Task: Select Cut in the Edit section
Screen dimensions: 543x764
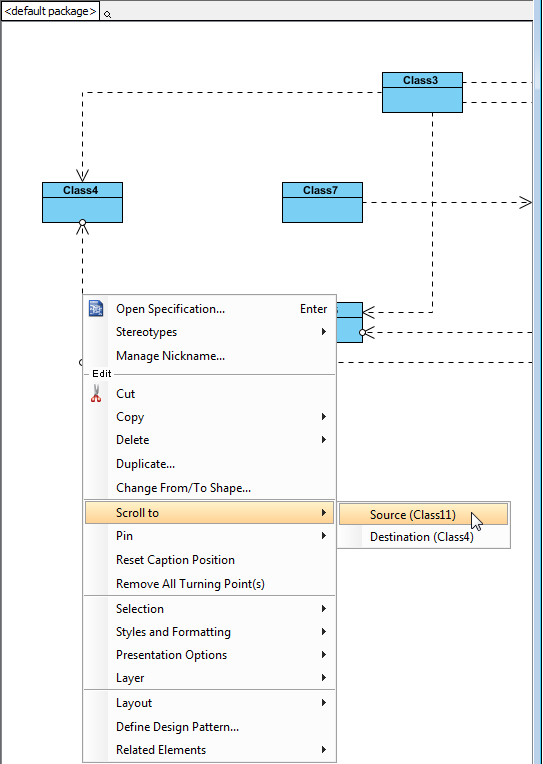Action: coord(210,394)
